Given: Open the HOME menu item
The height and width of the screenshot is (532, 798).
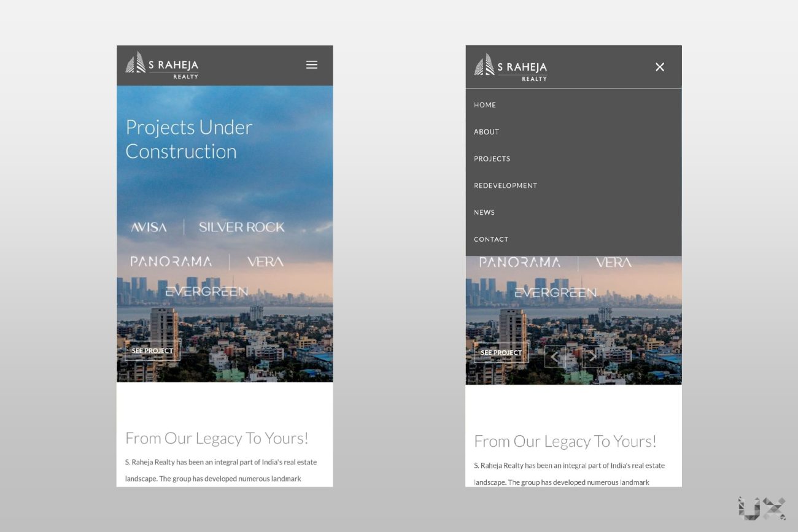Looking at the screenshot, I should pos(485,105).
